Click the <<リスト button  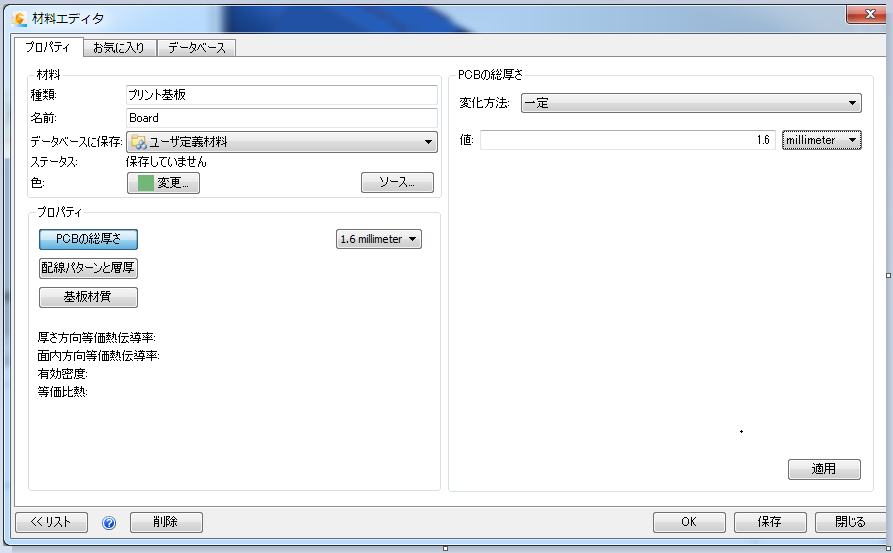(x=51, y=522)
